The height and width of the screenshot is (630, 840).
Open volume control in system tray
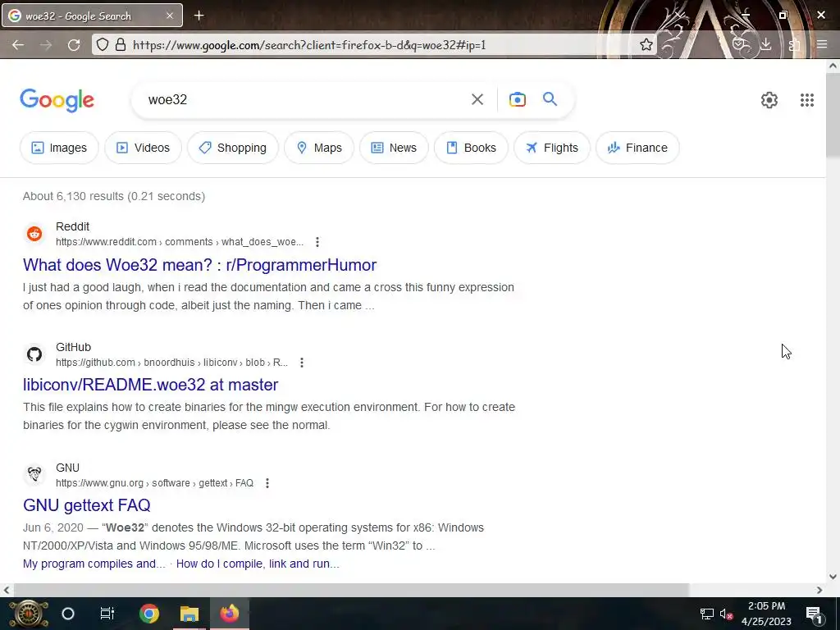pyautogui.click(x=727, y=614)
